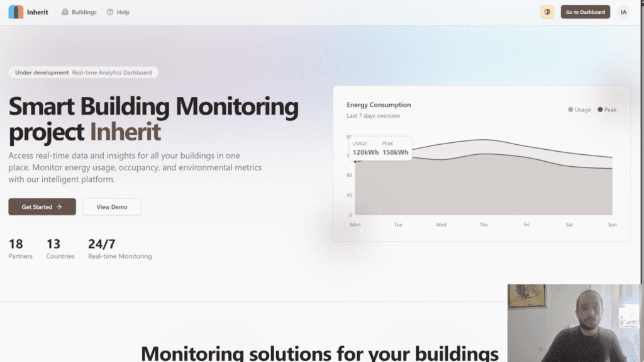644x362 pixels.
Task: Click the Usage legend dot
Action: pos(570,110)
